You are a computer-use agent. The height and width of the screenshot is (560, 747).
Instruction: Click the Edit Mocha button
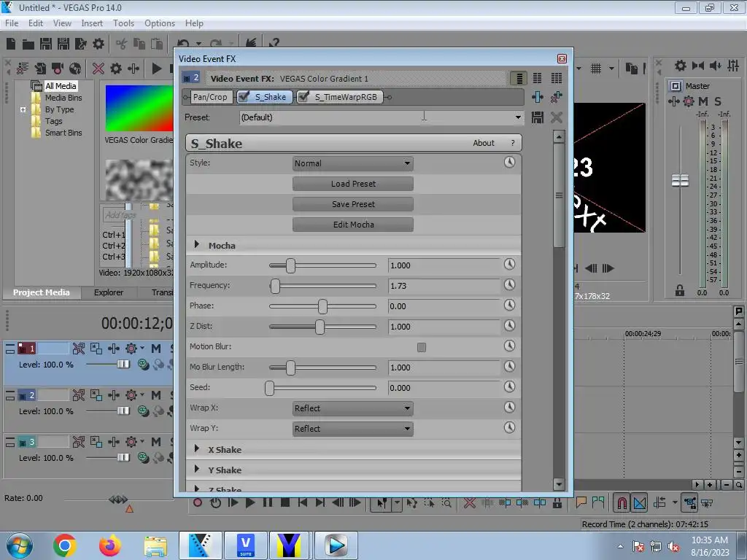click(353, 225)
